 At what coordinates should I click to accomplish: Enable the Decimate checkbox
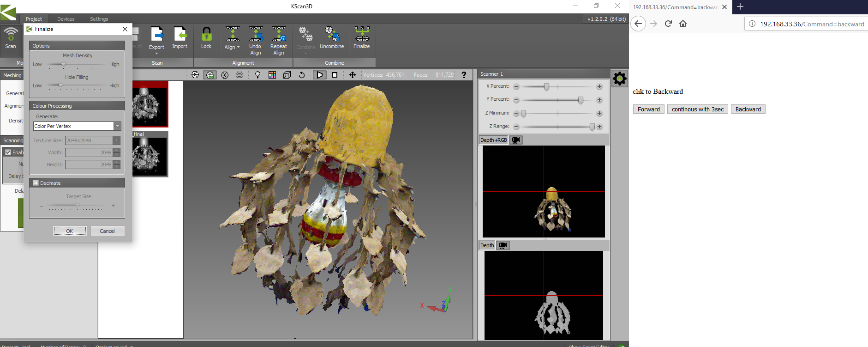[36, 183]
